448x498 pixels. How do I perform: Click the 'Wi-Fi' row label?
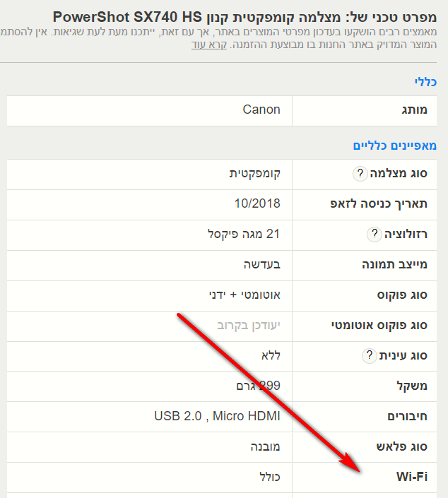(x=412, y=477)
